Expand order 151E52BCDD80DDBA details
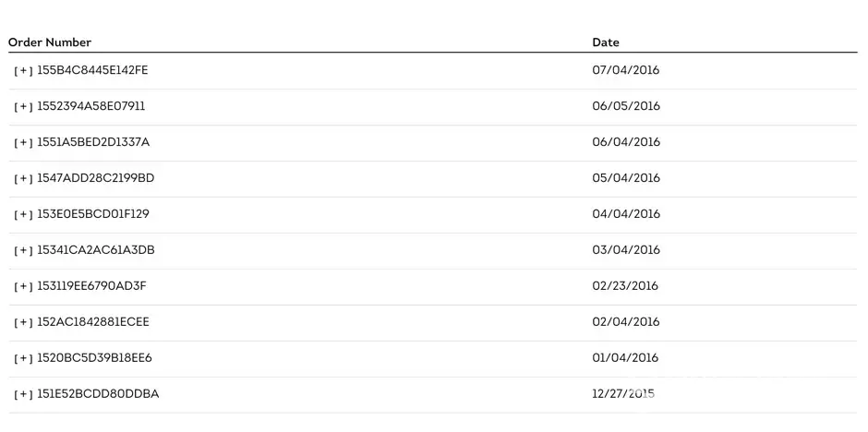Image resolution: width=868 pixels, height=432 pixels. (x=23, y=395)
